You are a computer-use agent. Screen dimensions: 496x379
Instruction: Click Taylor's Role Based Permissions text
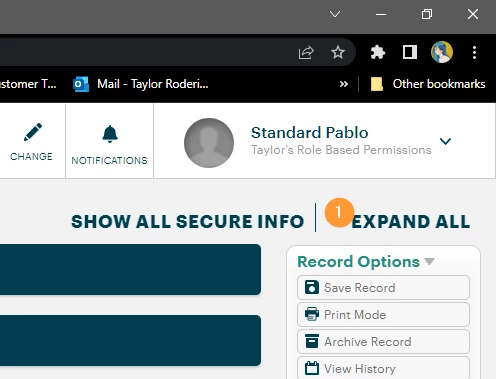pos(341,150)
